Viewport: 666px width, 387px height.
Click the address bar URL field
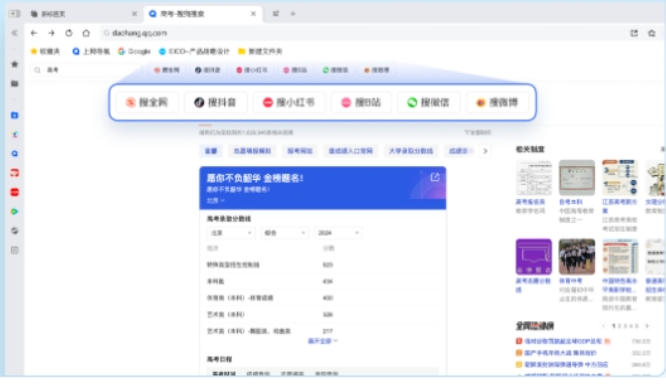pos(361,33)
